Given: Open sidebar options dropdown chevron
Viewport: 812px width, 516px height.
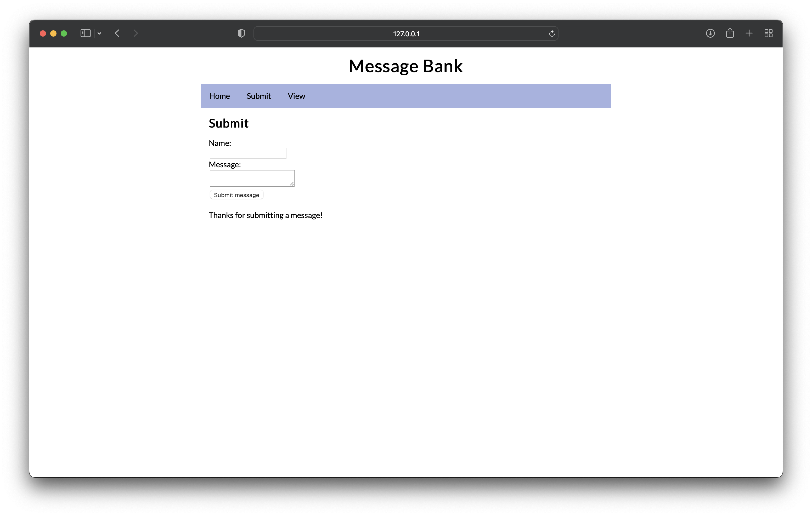Looking at the screenshot, I should tap(99, 33).
